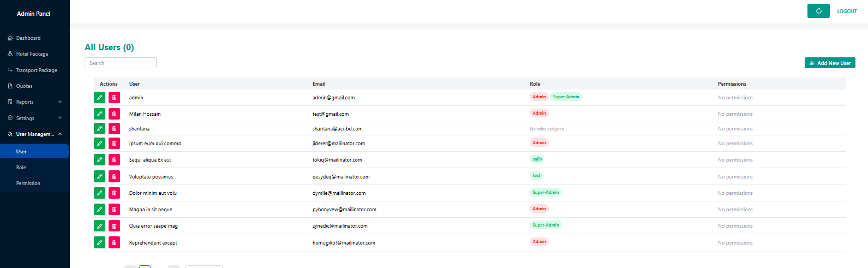Go to Role submenu item
This screenshot has width=868, height=268.
click(21, 168)
